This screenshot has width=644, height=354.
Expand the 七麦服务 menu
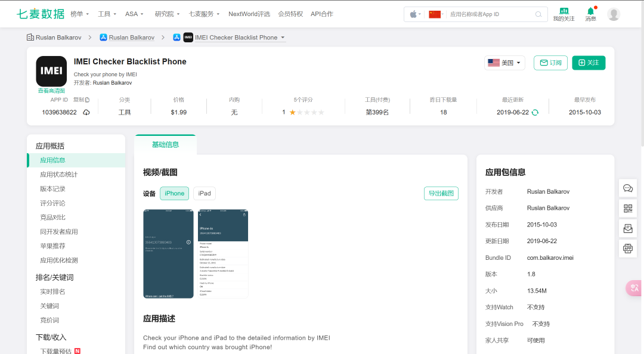pyautogui.click(x=204, y=14)
